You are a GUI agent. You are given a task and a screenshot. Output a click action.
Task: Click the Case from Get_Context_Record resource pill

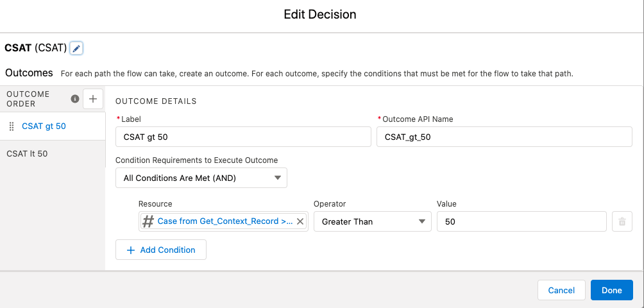click(225, 221)
